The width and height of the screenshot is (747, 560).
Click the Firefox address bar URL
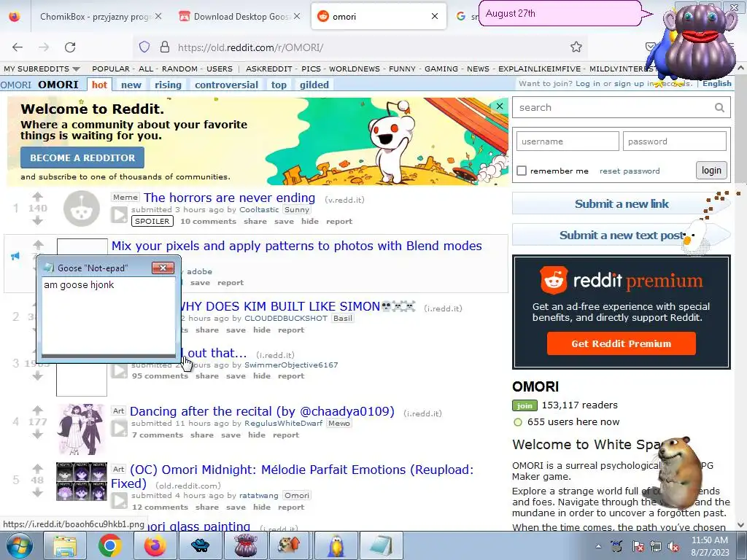pos(251,47)
